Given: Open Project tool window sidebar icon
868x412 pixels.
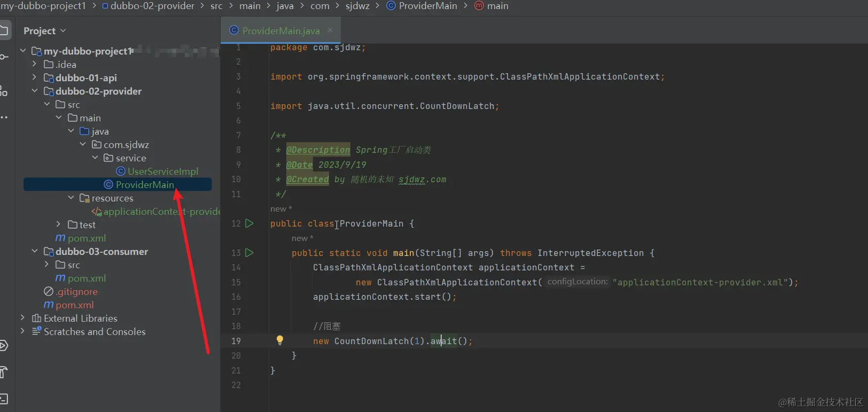Looking at the screenshot, I should pos(4,29).
